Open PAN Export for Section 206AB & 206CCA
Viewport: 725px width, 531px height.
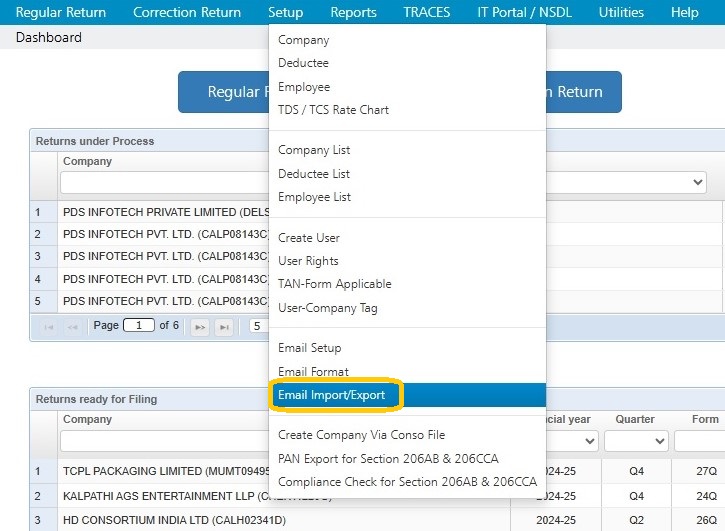click(x=388, y=459)
